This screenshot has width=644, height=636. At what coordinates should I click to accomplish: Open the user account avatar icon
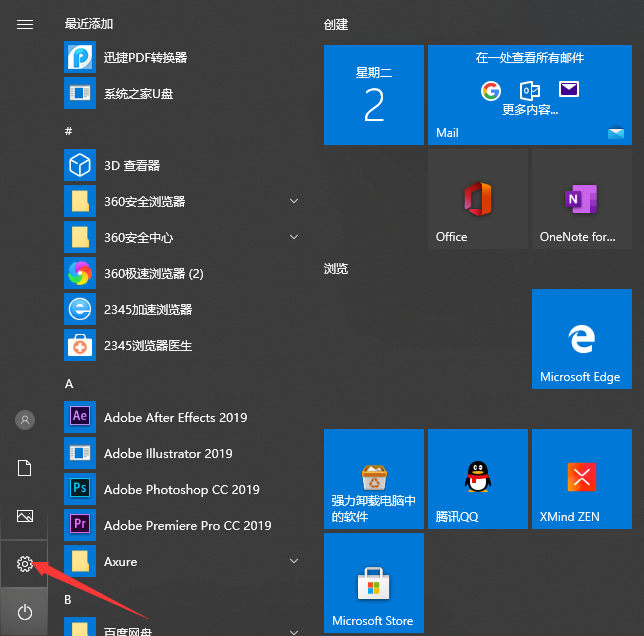pyautogui.click(x=25, y=420)
